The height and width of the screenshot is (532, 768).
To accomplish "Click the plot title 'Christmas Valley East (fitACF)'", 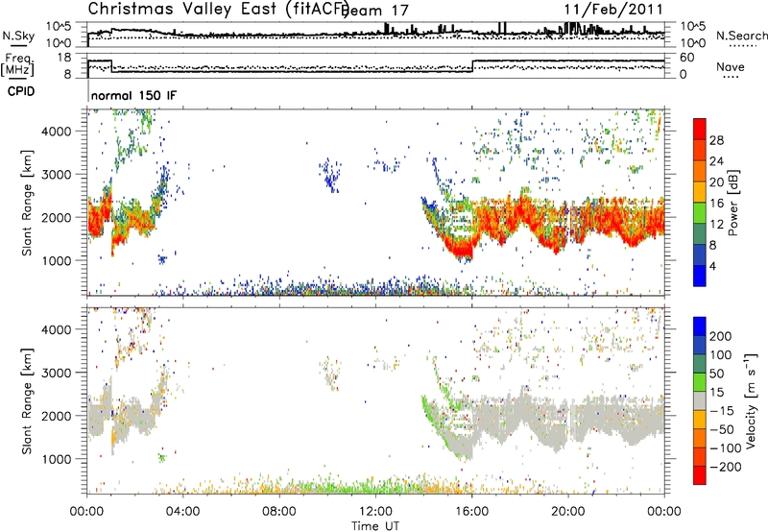I will point(218,9).
